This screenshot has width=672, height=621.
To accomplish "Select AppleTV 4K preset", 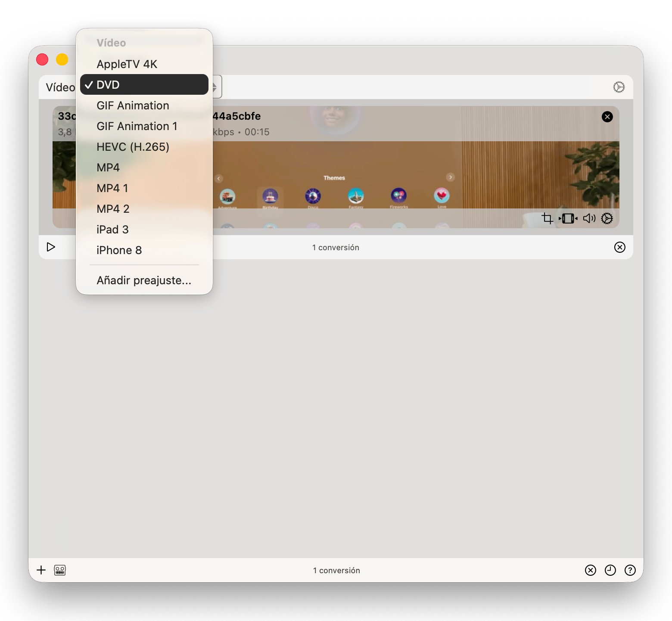I will click(144, 64).
